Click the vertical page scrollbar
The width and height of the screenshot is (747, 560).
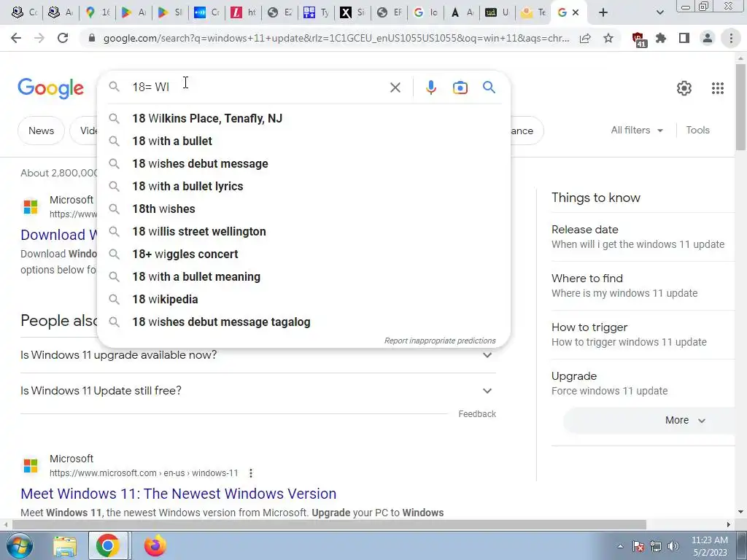[x=740, y=107]
